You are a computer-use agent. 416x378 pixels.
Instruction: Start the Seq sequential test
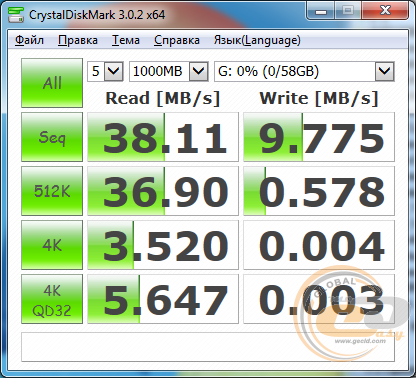(x=52, y=137)
